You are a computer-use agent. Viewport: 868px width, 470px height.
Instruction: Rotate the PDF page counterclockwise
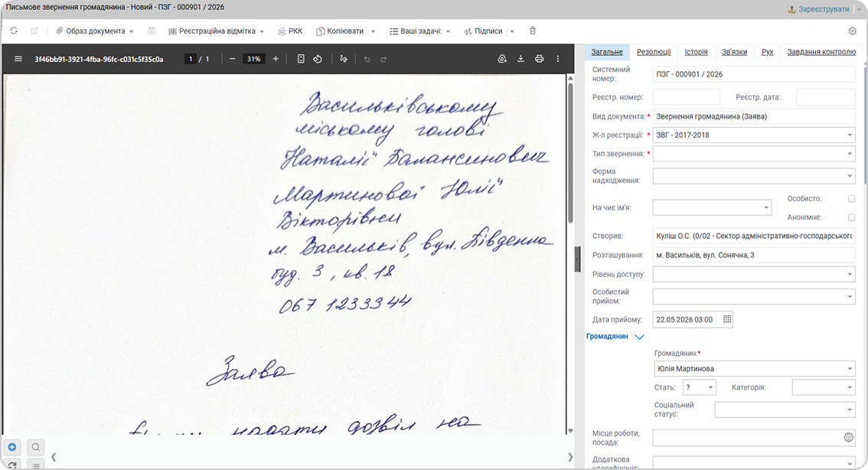coord(317,59)
